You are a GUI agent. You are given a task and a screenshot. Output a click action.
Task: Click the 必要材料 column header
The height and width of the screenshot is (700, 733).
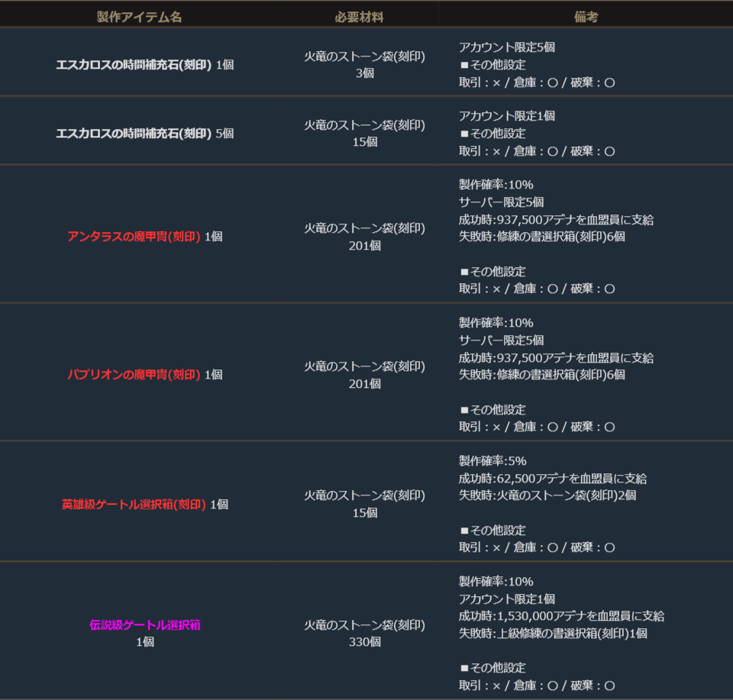point(364,17)
